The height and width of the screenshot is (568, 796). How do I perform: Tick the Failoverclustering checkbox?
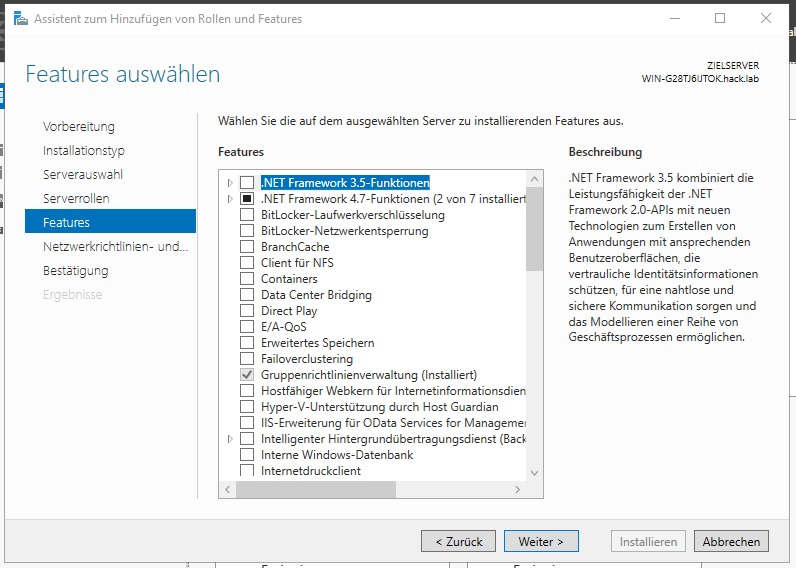pos(247,359)
